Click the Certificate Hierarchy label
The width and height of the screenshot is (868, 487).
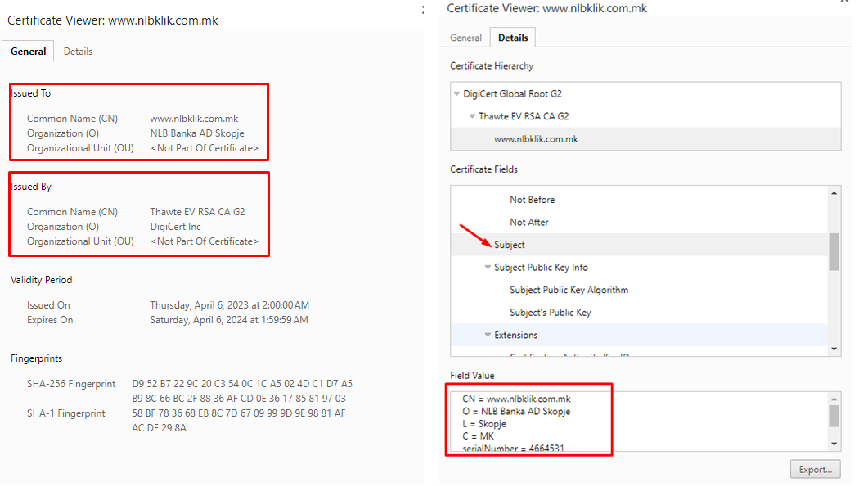[x=492, y=66]
